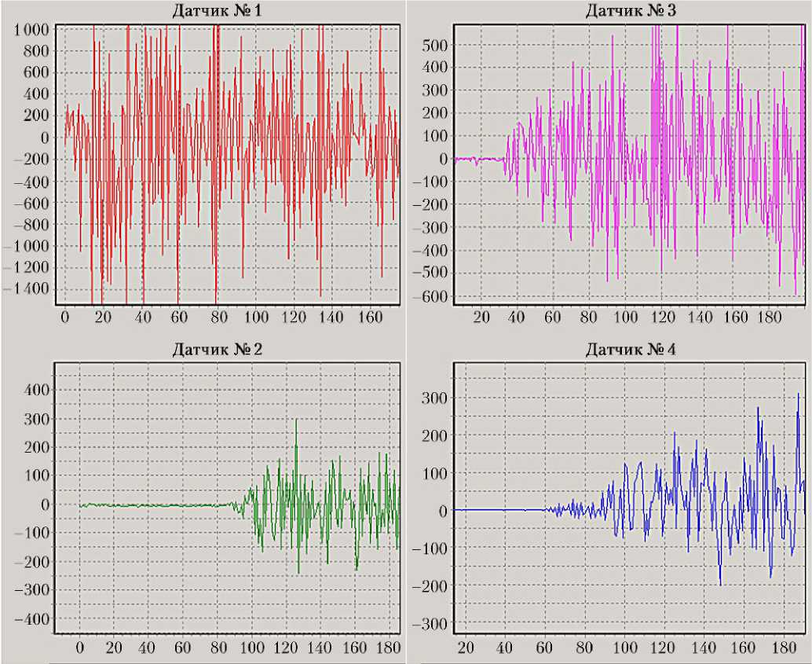Viewport: 812px width, 664px height.
Task: Click the 500 y-axis label on Датчик № 3
Action: click(436, 45)
